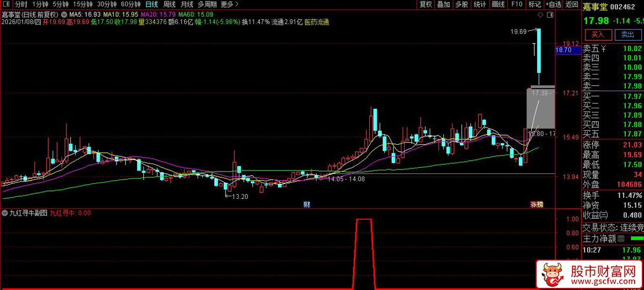Click the 19.69 high price label on chart
This screenshot has height=290, width=644.
tap(518, 32)
